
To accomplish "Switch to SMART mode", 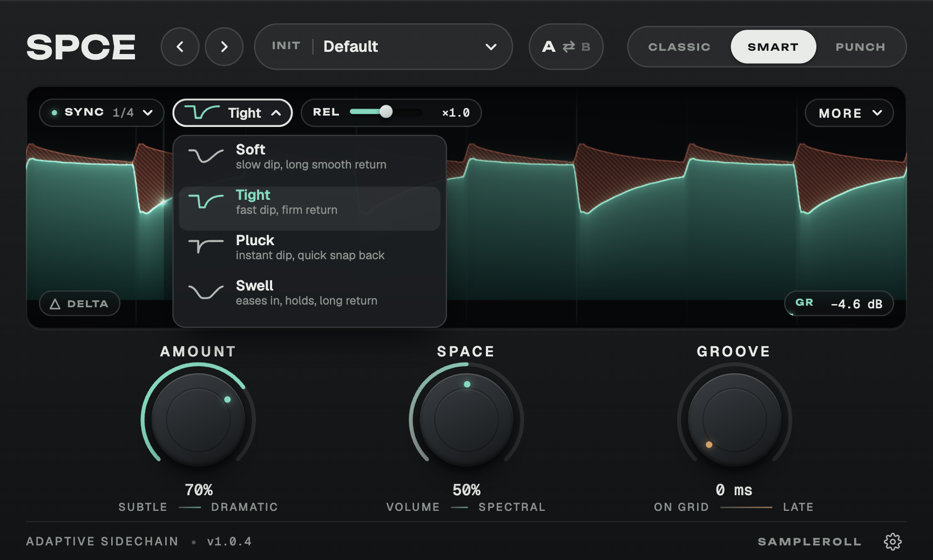I will click(773, 47).
